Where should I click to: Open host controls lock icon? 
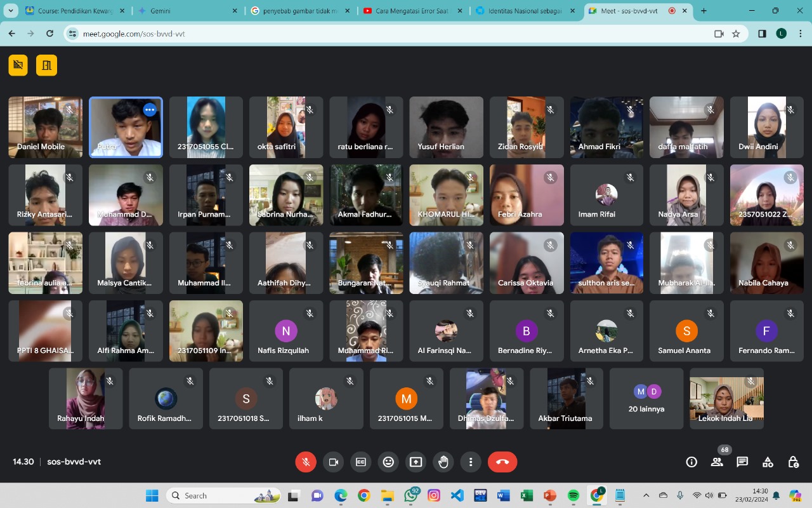(x=793, y=462)
